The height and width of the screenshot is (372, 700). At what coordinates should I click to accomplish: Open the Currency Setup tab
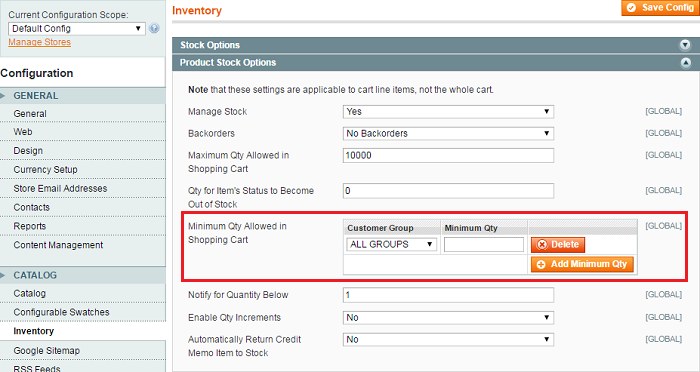click(x=83, y=170)
